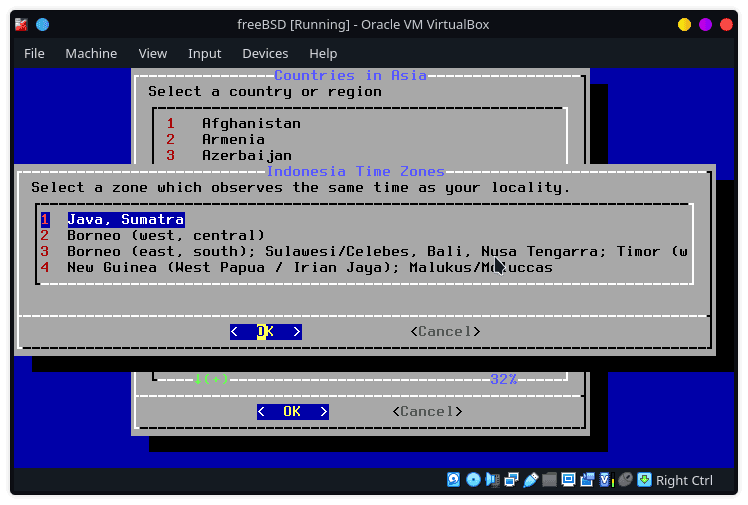The width and height of the screenshot is (748, 505).
Task: Click the shared folders status icon
Action: [549, 480]
